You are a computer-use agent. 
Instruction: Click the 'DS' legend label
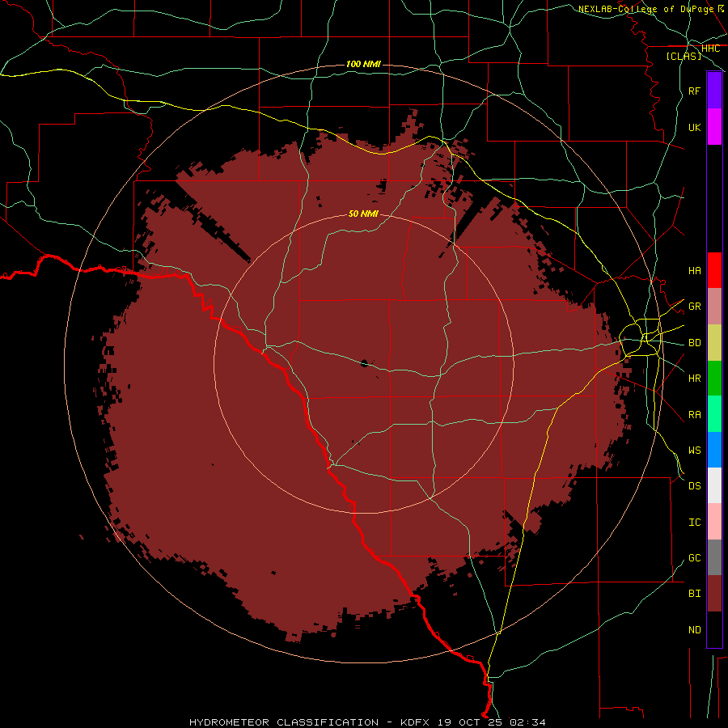(x=694, y=486)
